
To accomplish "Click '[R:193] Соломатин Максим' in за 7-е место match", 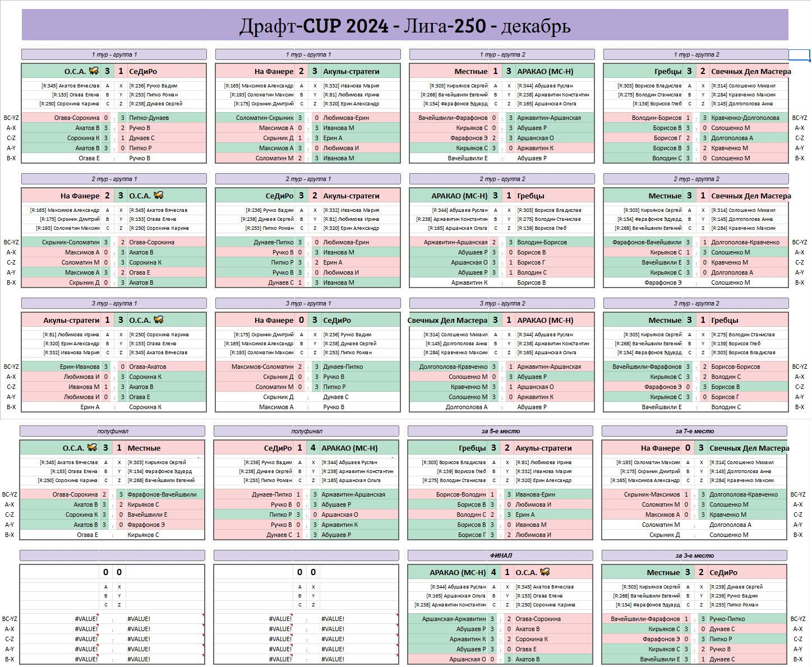I will 648,462.
